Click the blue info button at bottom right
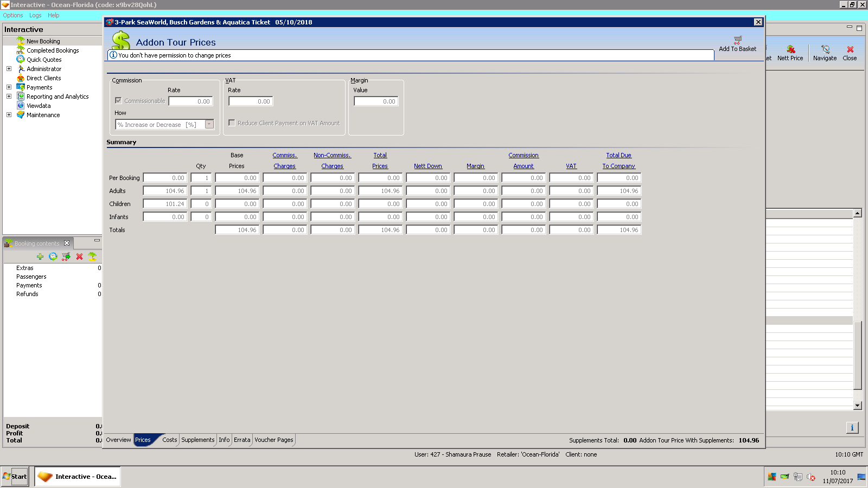This screenshot has height=488, width=868. click(852, 428)
